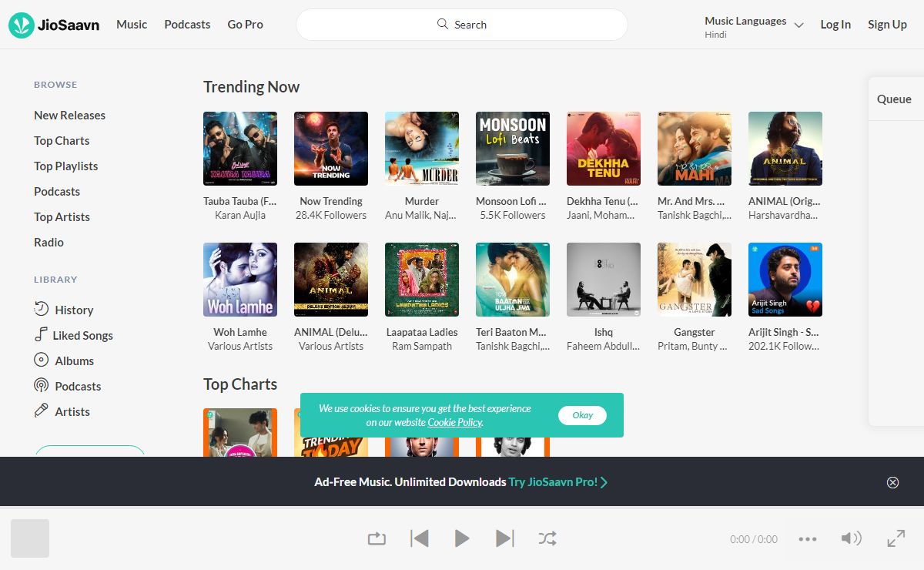924x570 pixels.
Task: Open Radio in sidebar
Action: pyautogui.click(x=49, y=242)
